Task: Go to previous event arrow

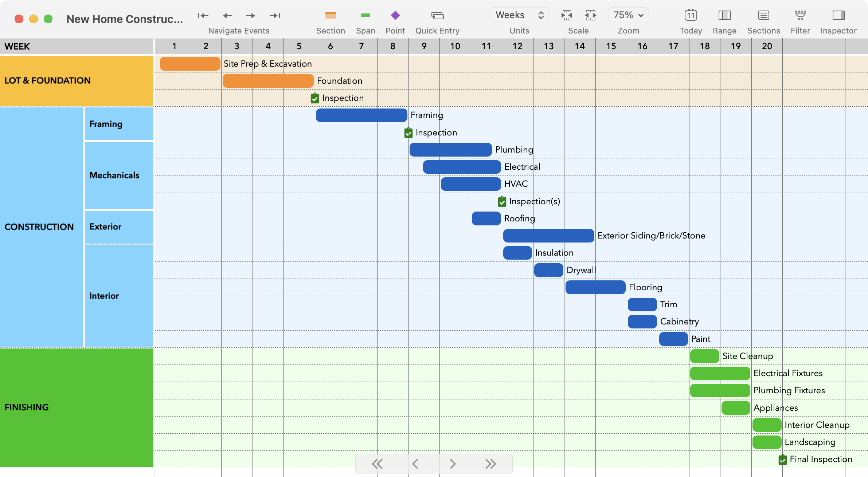Action: [227, 15]
